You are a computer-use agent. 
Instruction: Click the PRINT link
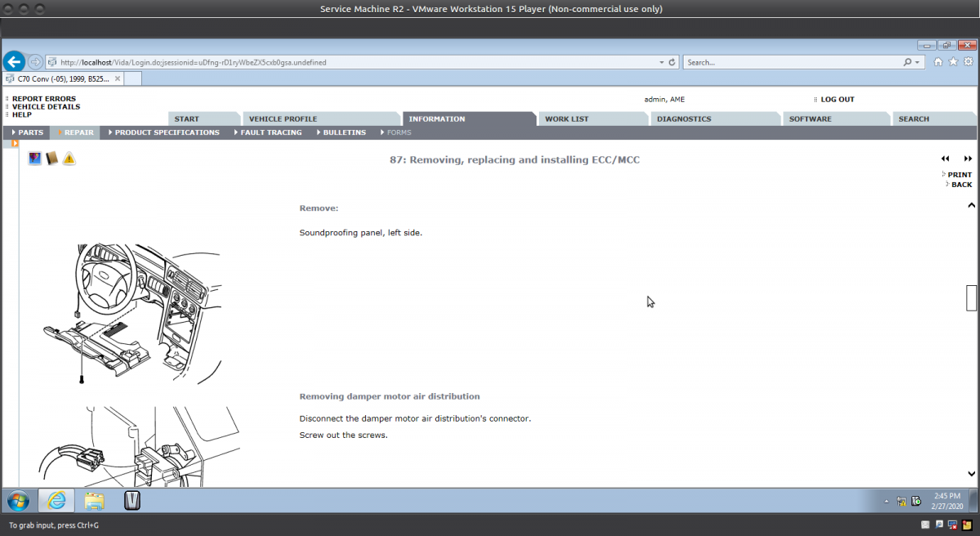(959, 175)
